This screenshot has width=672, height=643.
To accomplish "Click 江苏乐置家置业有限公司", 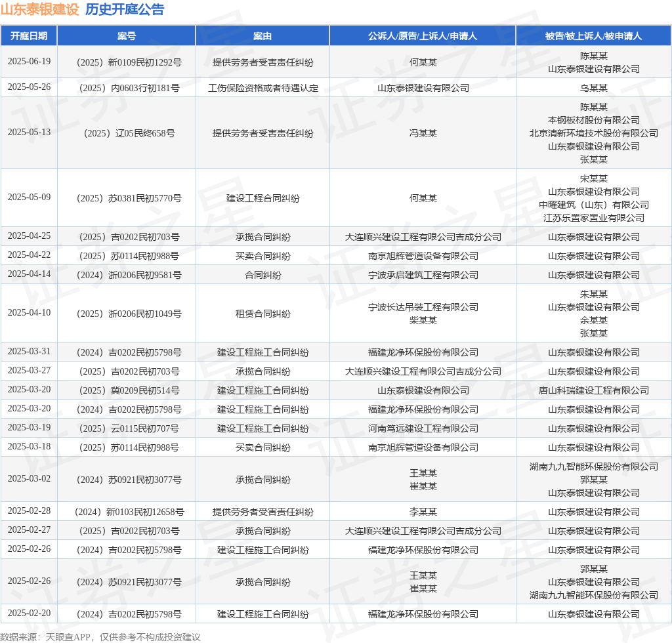I will (593, 218).
